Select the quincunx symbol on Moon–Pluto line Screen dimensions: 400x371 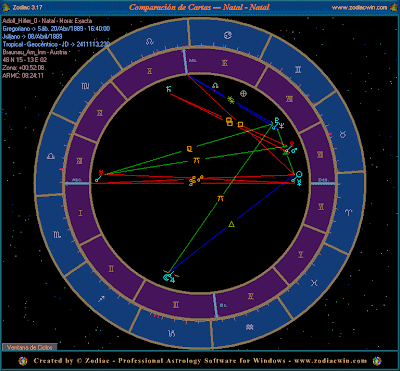(x=220, y=199)
